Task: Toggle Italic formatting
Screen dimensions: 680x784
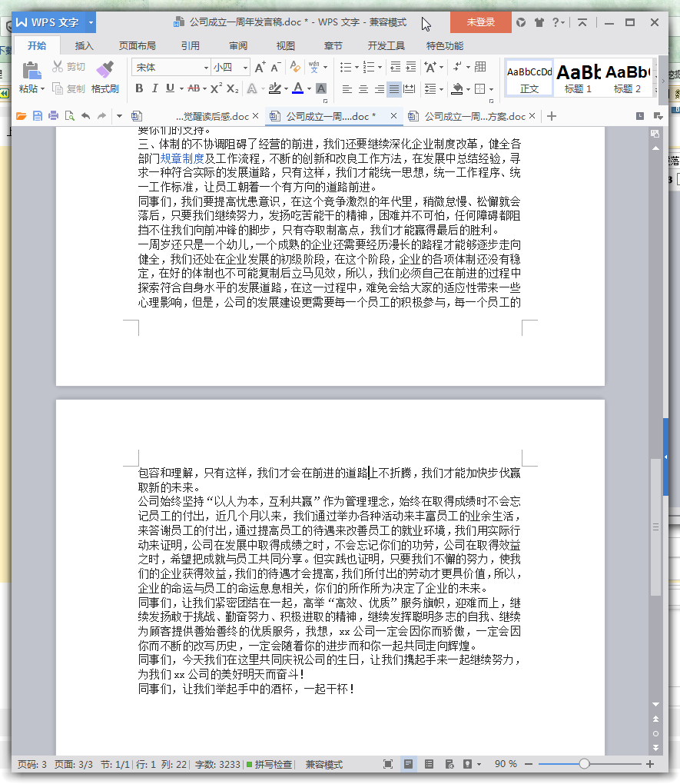Action: pyautogui.click(x=155, y=88)
